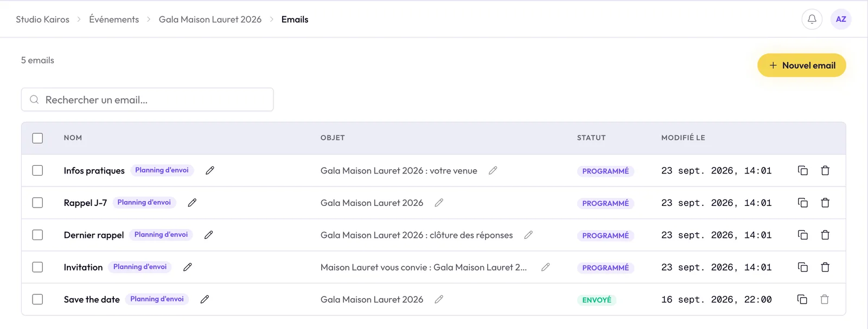Edit subject in Save the date row
The image size is (868, 329).
(439, 299)
